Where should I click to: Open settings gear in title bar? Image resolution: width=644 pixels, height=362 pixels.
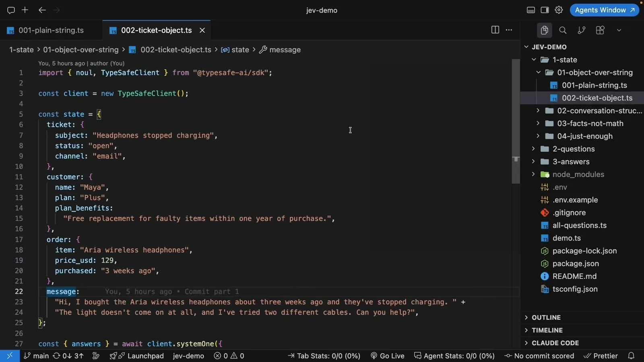[559, 10]
